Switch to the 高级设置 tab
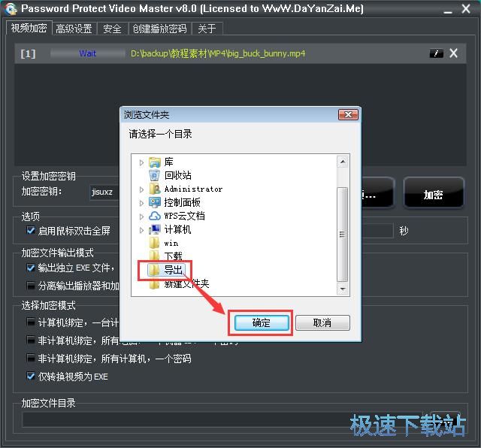The image size is (481, 448). [x=74, y=29]
